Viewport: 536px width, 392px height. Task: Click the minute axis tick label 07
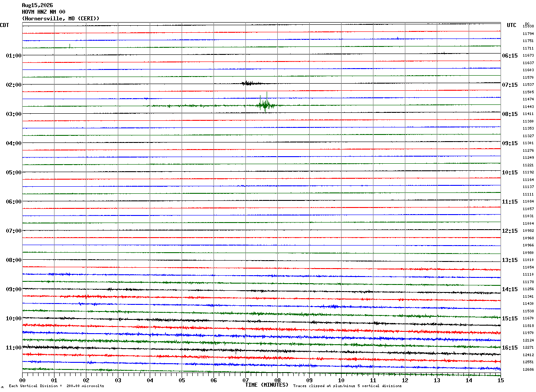point(245,380)
